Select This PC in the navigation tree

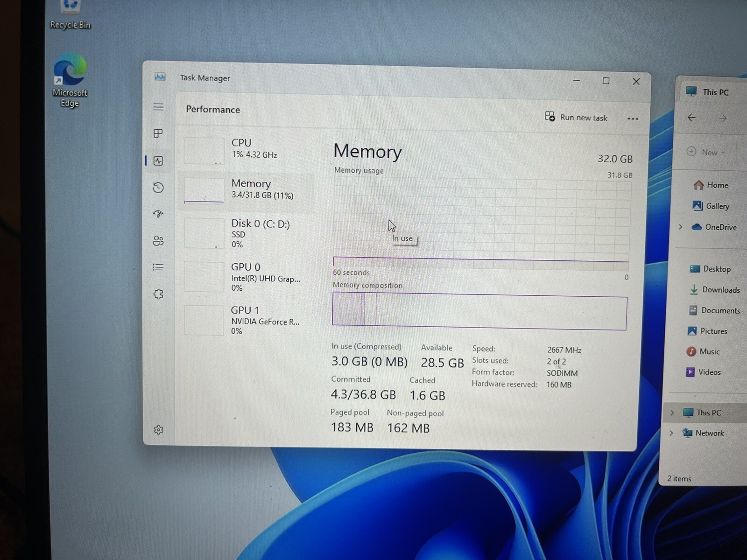click(x=702, y=413)
